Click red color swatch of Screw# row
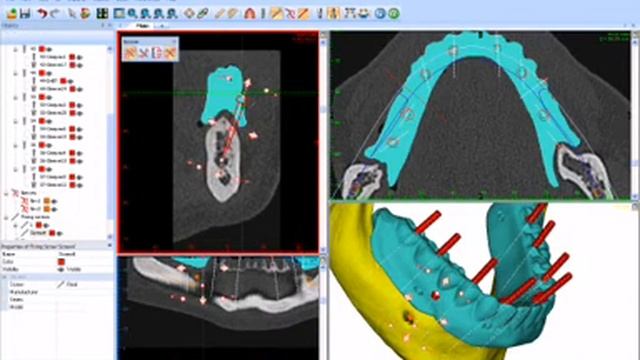This screenshot has height=360, width=640. click(x=52, y=233)
